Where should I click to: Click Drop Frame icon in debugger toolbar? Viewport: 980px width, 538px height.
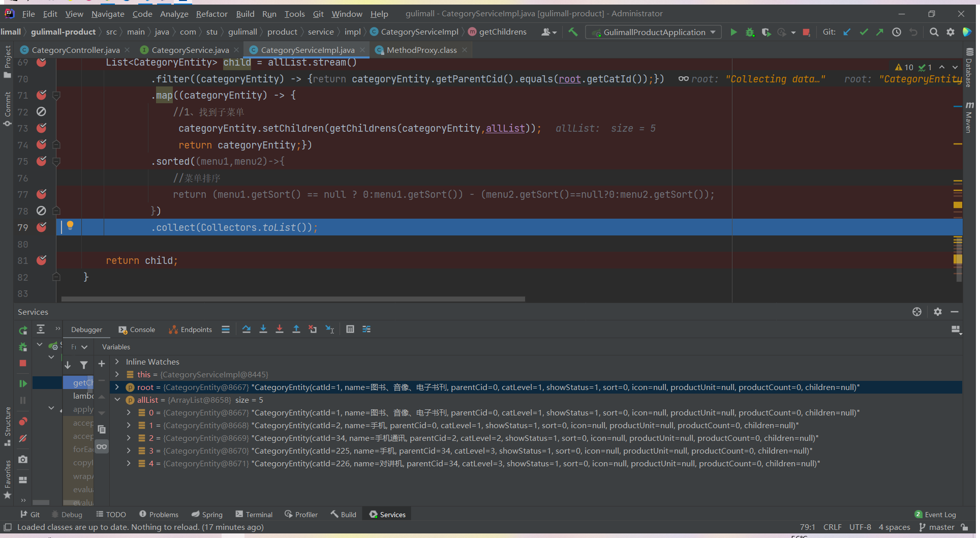click(313, 330)
